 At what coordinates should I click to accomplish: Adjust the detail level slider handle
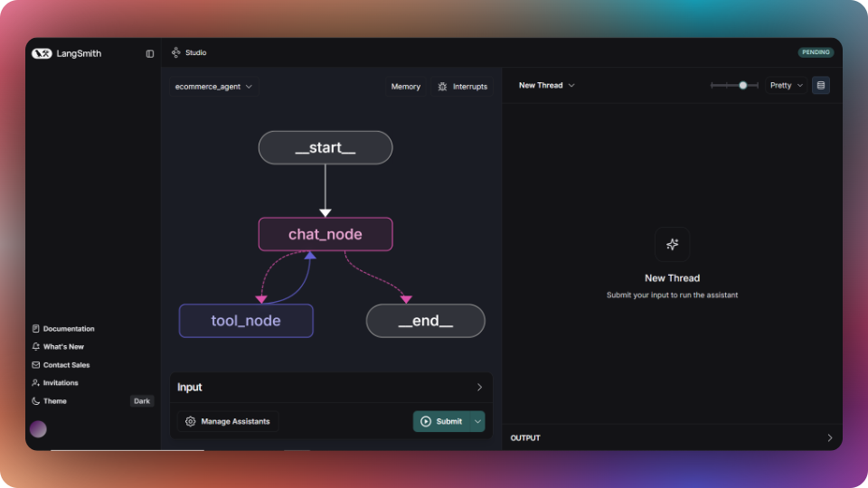(x=743, y=85)
